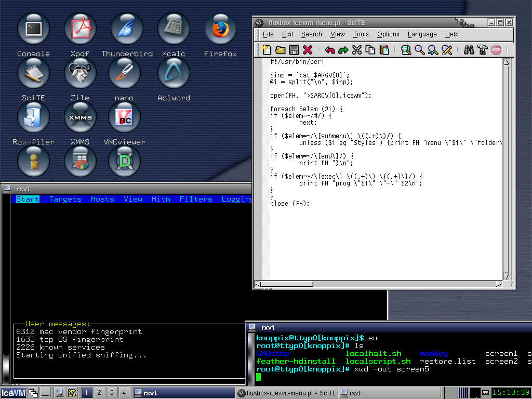This screenshot has height=399, width=532.
Task: Open the Search menu in SciTE
Action: tap(312, 34)
